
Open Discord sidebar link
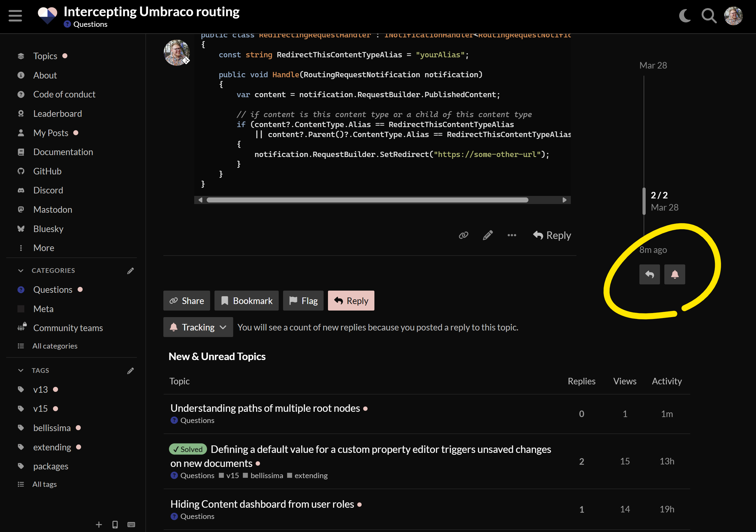(x=48, y=190)
